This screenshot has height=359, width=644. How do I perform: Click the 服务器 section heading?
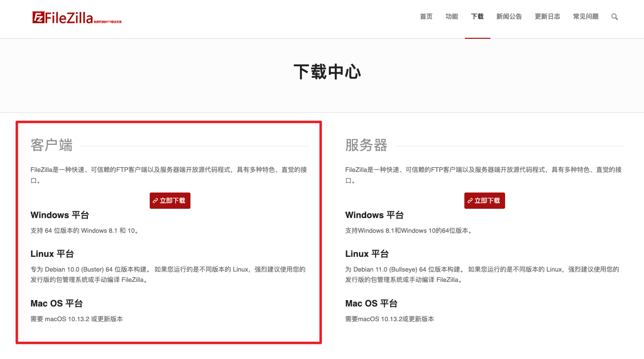[x=365, y=145]
